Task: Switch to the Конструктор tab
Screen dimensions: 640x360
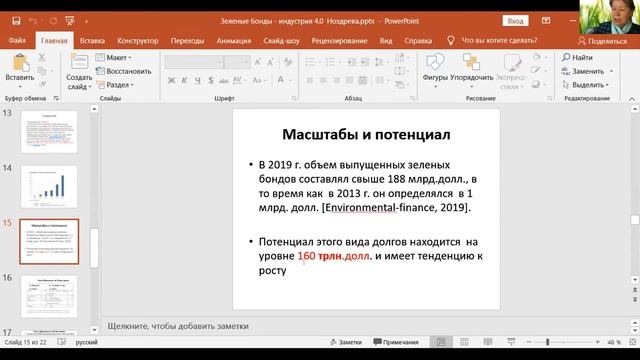Action: click(x=138, y=41)
